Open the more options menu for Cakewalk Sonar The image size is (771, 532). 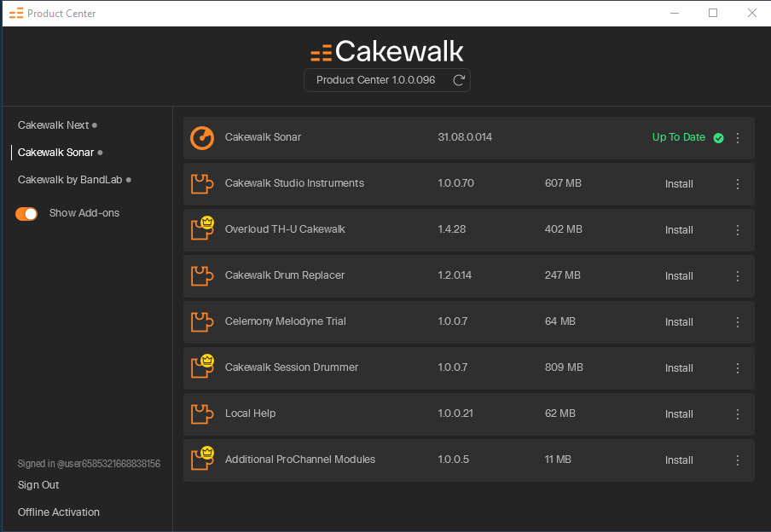point(738,138)
